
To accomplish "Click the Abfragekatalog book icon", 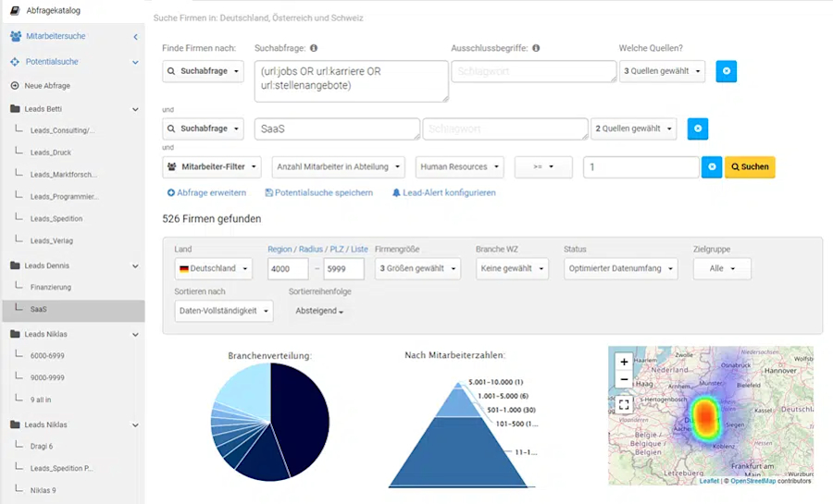I will [x=16, y=10].
